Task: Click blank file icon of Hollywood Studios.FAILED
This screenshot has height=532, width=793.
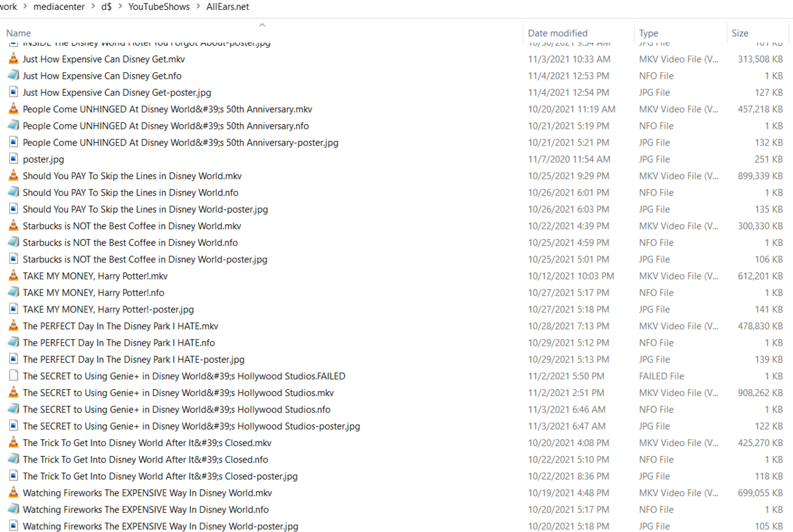Action: 13,376
